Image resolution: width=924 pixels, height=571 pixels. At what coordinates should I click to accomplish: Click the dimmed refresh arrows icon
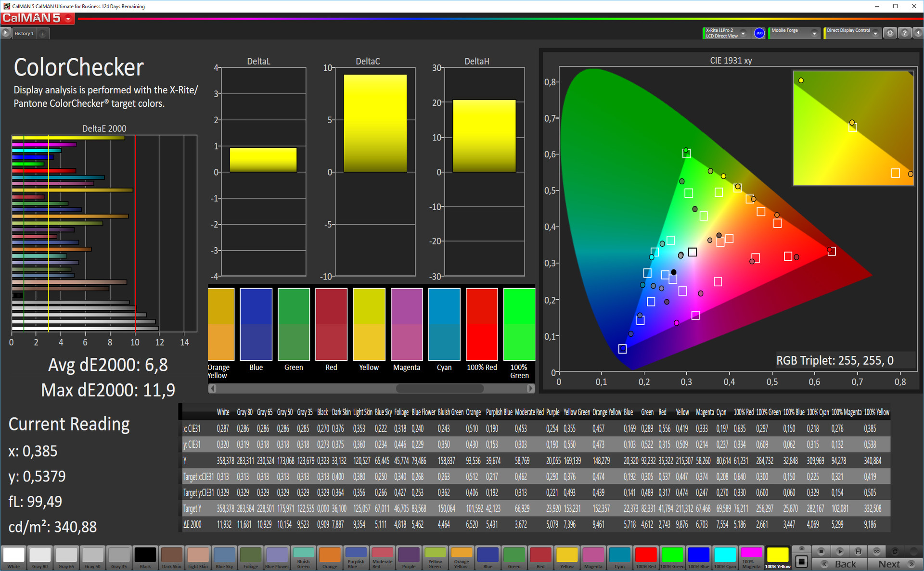click(x=895, y=551)
